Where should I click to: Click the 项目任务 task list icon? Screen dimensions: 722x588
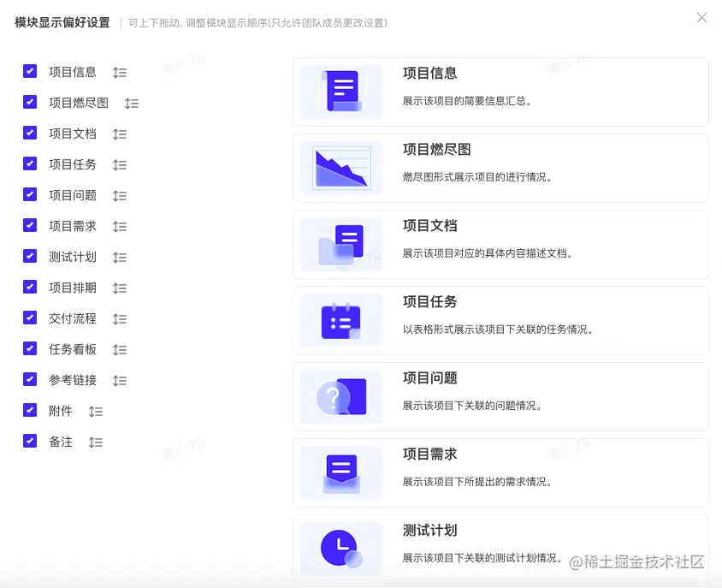click(340, 319)
